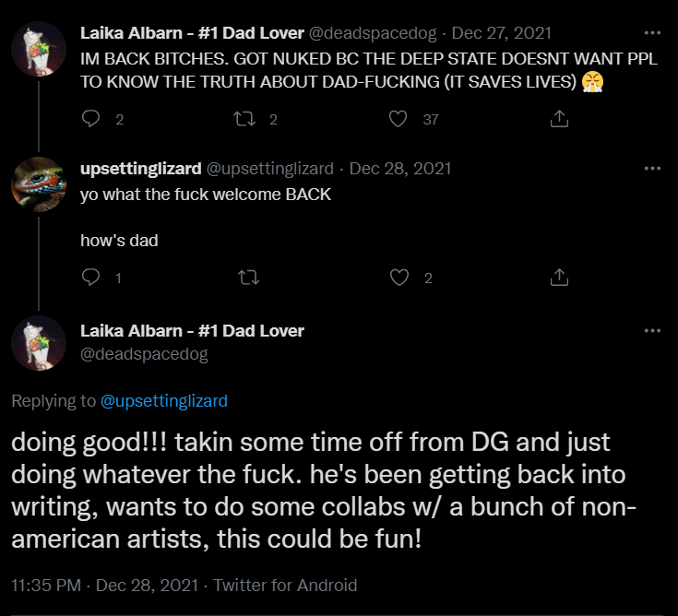Like upsettinglizard's tweet with 2 likes
This screenshot has width=678, height=616.
pyautogui.click(x=399, y=278)
